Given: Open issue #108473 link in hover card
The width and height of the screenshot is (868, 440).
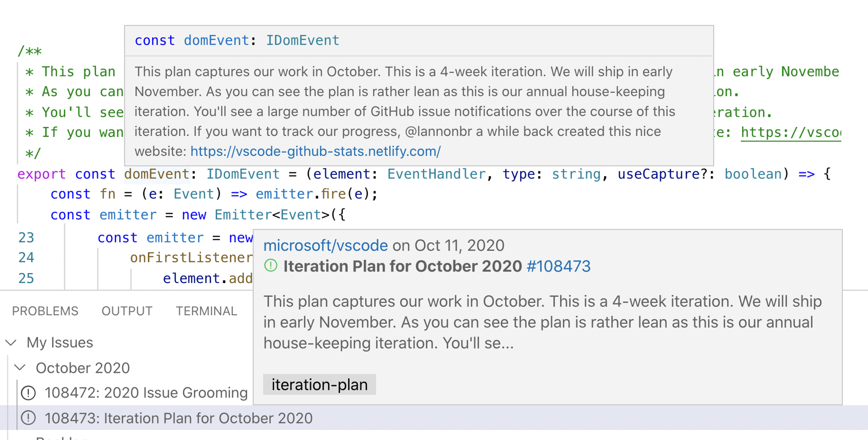Looking at the screenshot, I should (554, 266).
